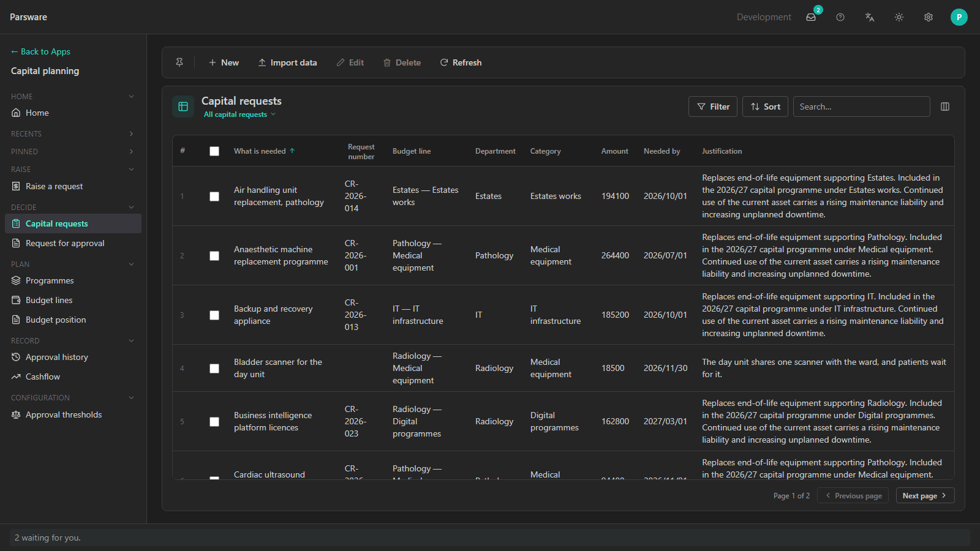This screenshot has width=980, height=551.
Task: Select the Air handling unit replacement row checkbox
Action: [214, 197]
